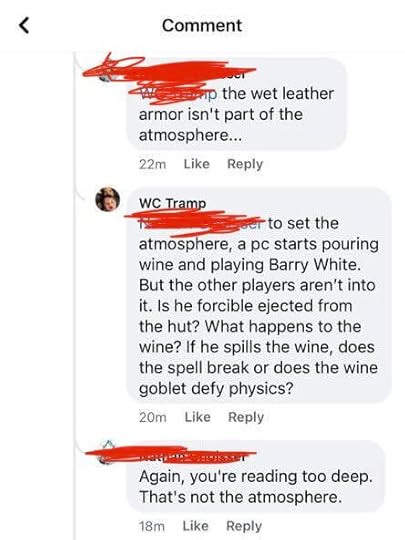This screenshot has width=405, height=540.
Task: Tap the Comment header title
Action: (x=202, y=25)
